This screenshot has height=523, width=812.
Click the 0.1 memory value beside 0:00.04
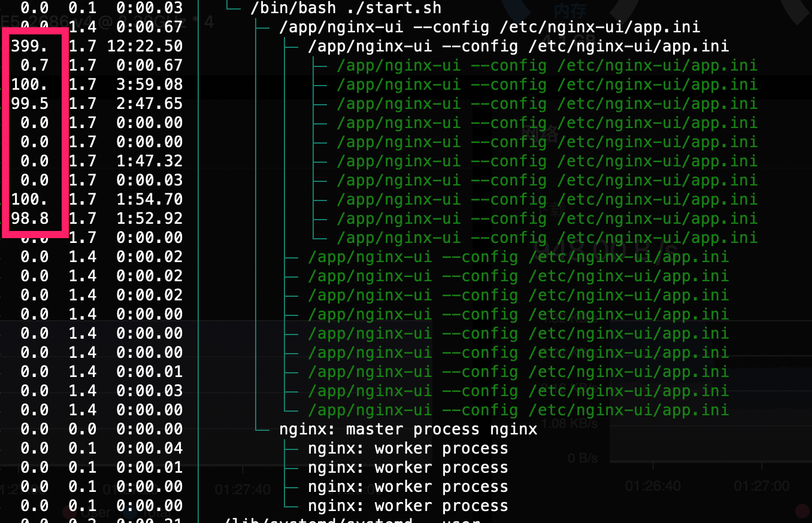(83, 448)
